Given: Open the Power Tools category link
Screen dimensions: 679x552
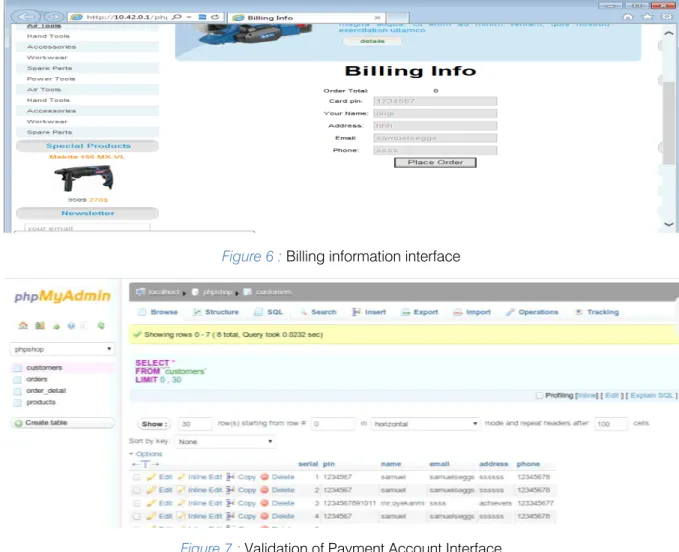Looking at the screenshot, I should (51, 79).
